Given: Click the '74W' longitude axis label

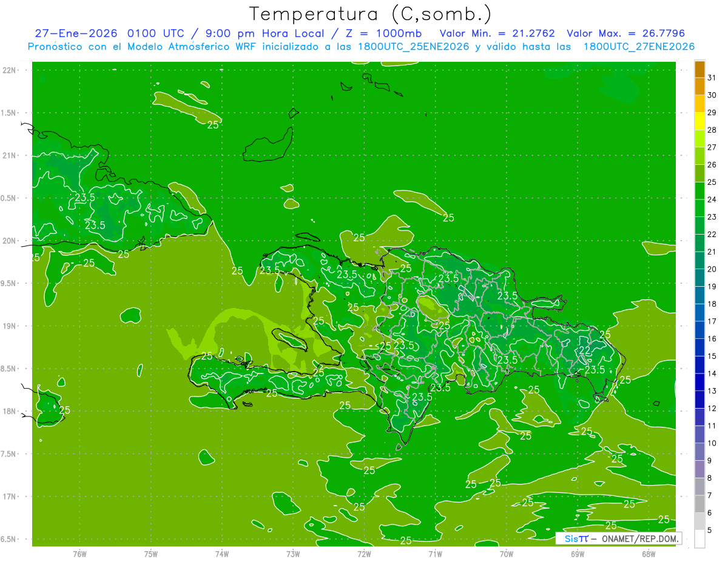Looking at the screenshot, I should pos(222,554).
